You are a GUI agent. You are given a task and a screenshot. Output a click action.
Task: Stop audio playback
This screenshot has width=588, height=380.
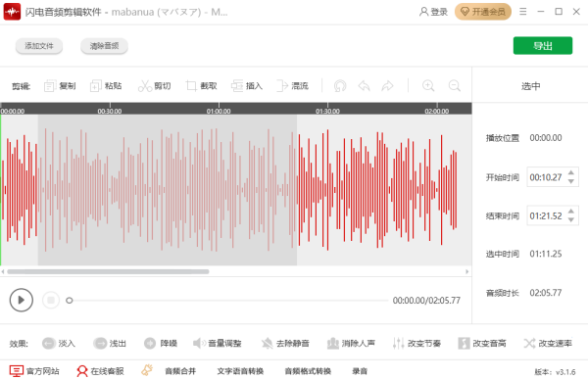pyautogui.click(x=51, y=300)
